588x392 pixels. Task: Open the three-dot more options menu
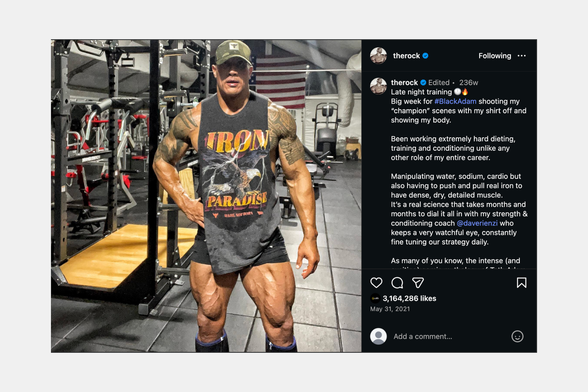(521, 56)
